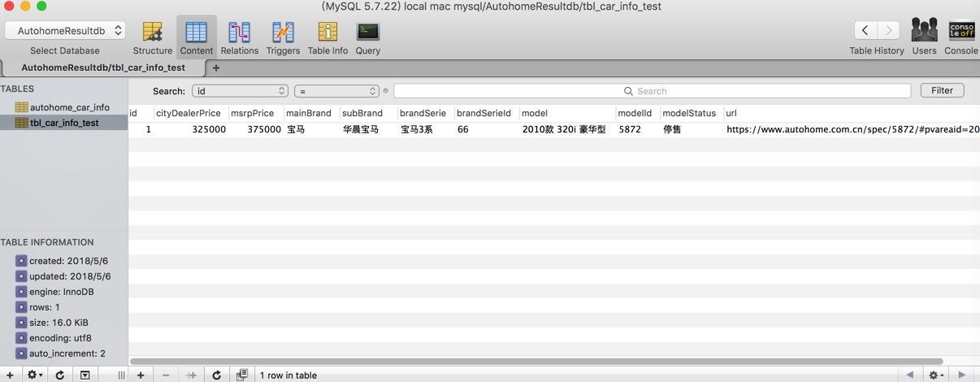Sort by the cityDealerPrice column header

point(190,113)
